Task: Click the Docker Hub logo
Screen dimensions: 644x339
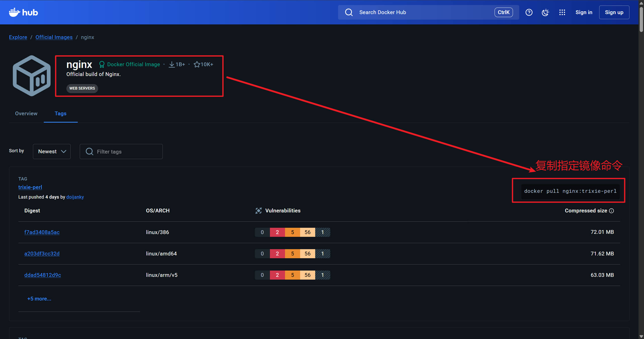Action: (23, 12)
